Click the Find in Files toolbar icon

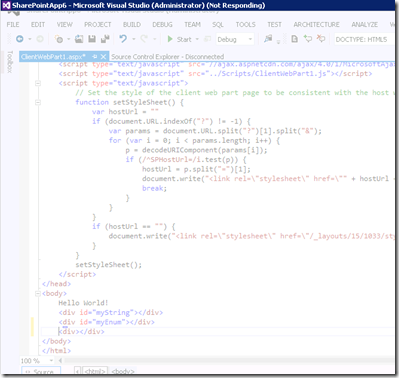(x=268, y=39)
